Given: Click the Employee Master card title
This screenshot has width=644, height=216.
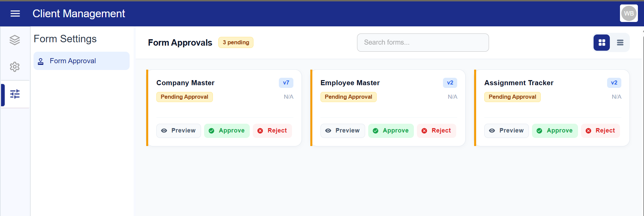Looking at the screenshot, I should click(350, 83).
